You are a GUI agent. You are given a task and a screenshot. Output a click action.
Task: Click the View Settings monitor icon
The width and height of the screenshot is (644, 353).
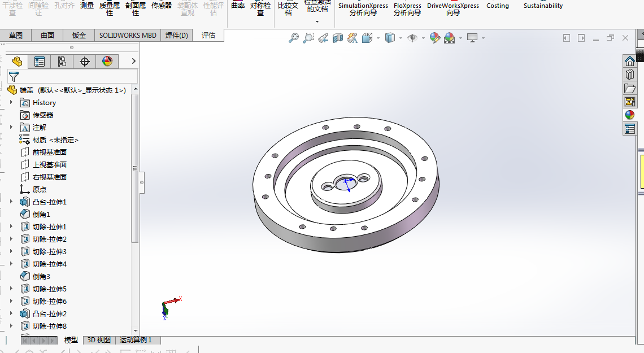point(472,38)
